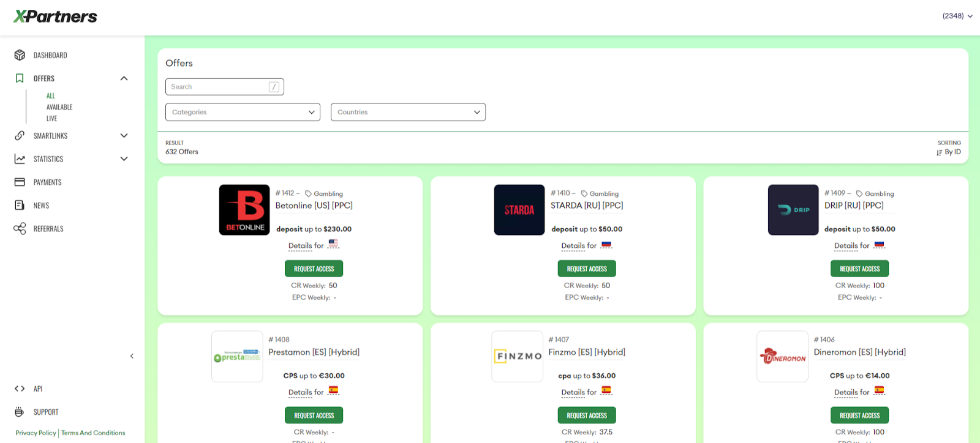Go to Payments menu item

point(47,182)
